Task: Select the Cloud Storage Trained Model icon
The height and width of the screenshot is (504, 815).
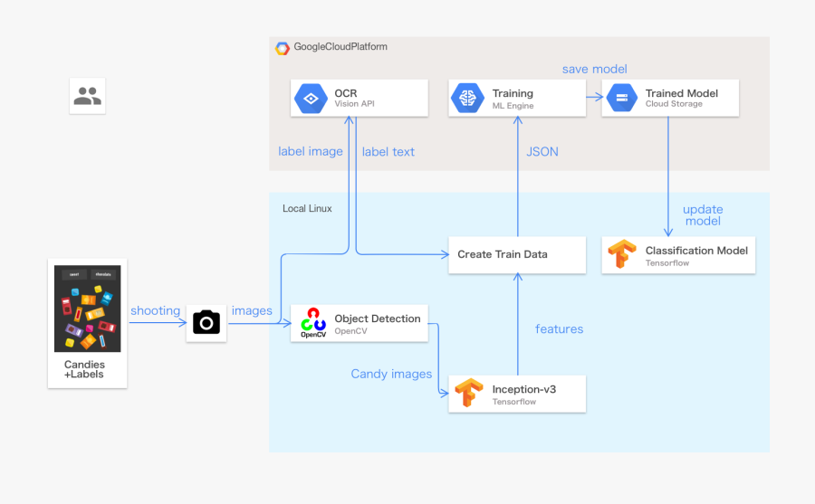Action: [622, 98]
